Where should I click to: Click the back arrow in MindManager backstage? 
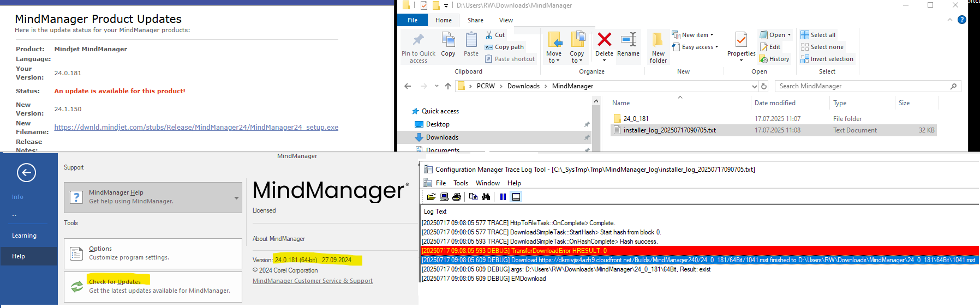coord(26,173)
